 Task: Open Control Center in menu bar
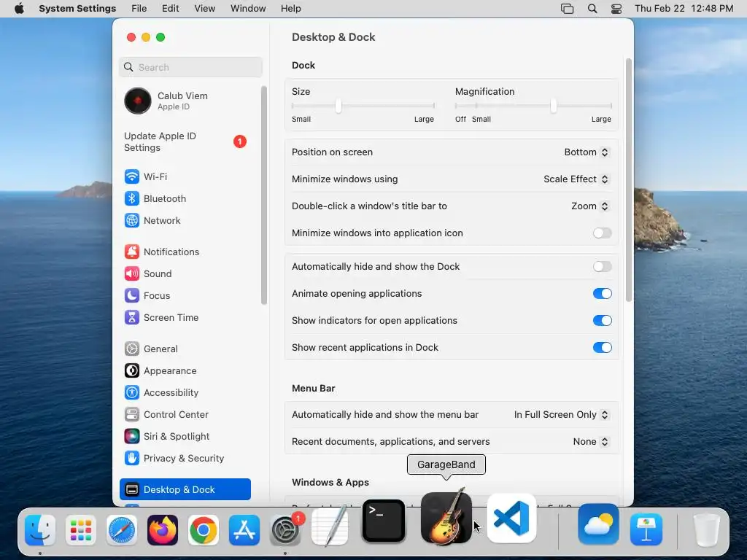[x=616, y=8]
